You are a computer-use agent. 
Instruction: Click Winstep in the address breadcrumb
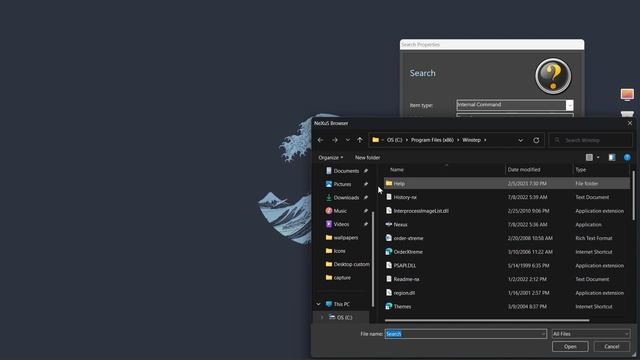pos(471,140)
